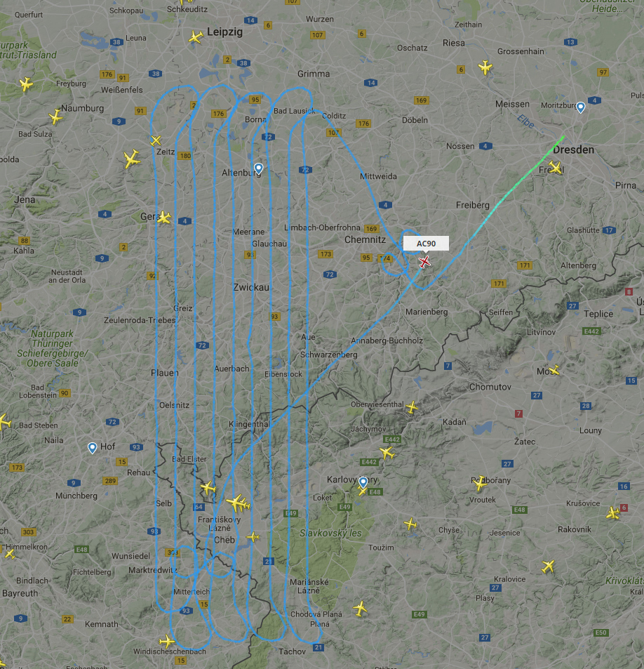The width and height of the screenshot is (644, 669).
Task: Click the Zwickau city label
Action: [x=251, y=287]
